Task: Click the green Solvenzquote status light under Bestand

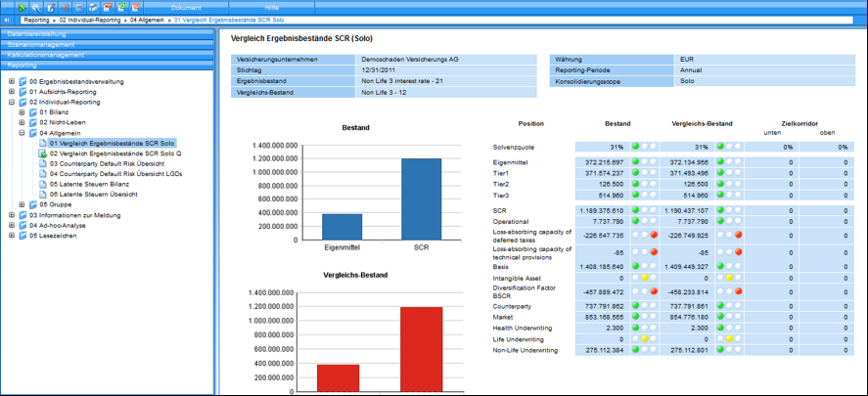Action: pyautogui.click(x=636, y=146)
